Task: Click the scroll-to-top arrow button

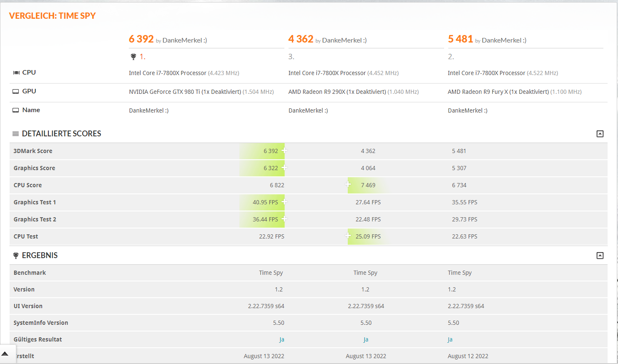Action: (x=5, y=354)
